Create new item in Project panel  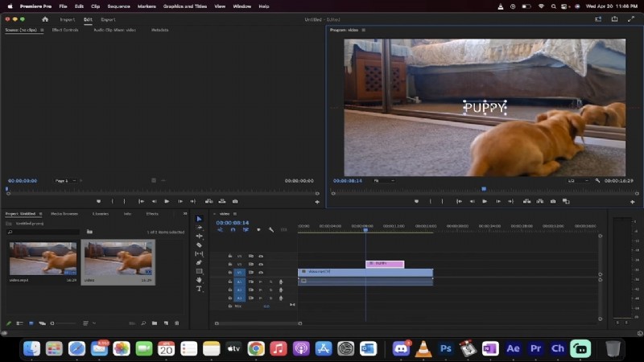(166, 323)
